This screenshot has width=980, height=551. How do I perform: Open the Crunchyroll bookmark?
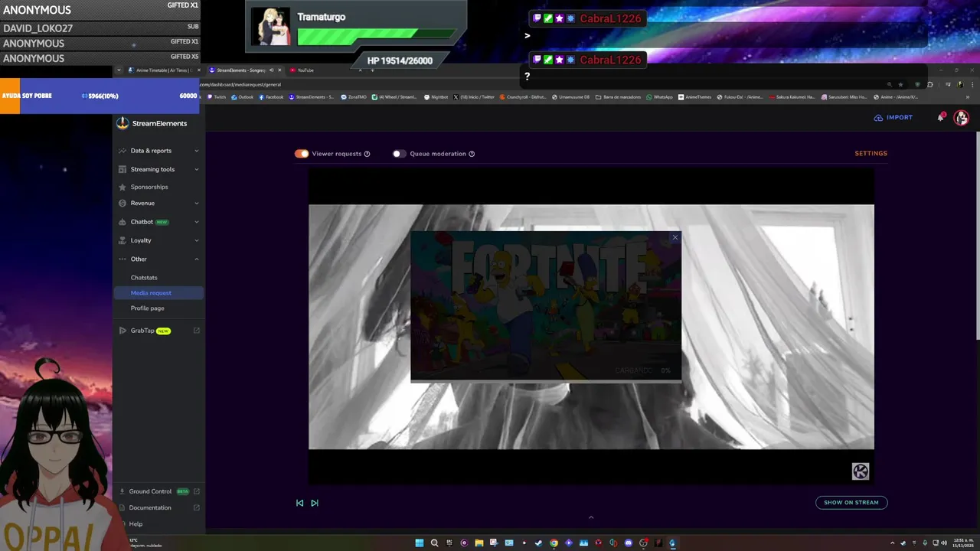pyautogui.click(x=523, y=97)
